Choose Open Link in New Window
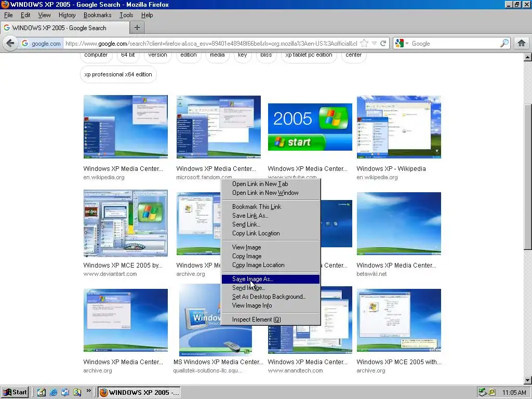Viewport: 532px width, 399px height. [270, 193]
